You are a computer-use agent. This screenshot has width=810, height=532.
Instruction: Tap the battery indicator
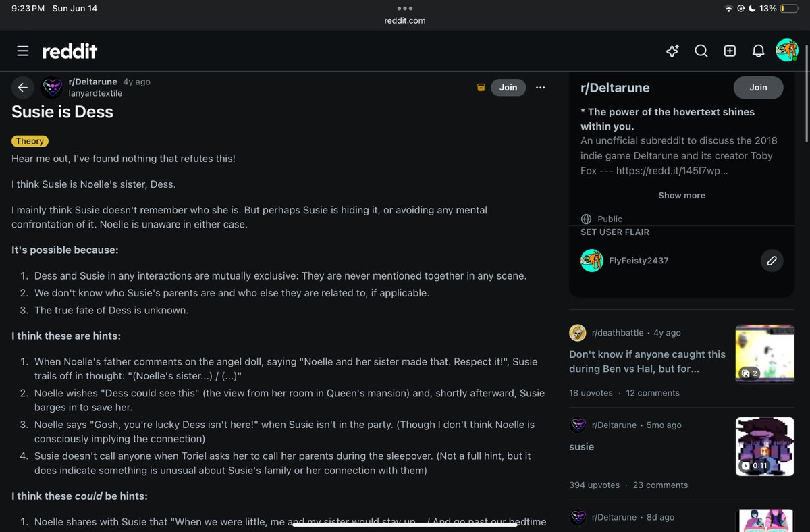[x=788, y=9]
